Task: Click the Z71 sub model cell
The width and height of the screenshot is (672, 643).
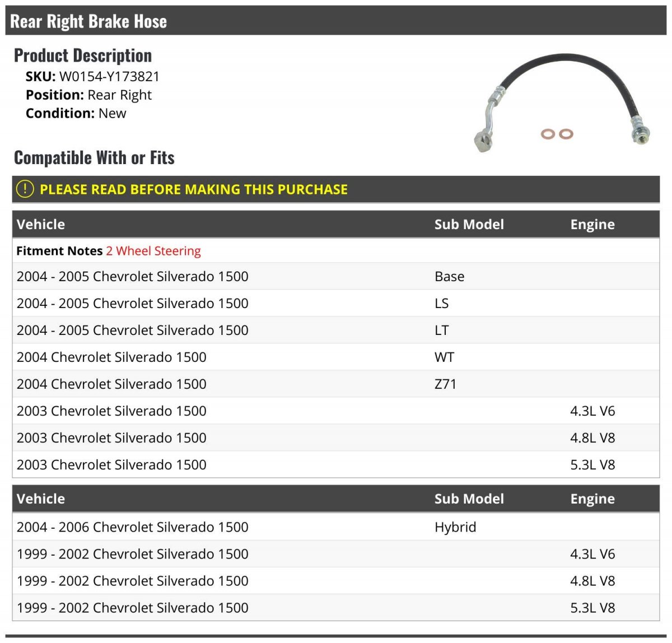Action: 446,384
